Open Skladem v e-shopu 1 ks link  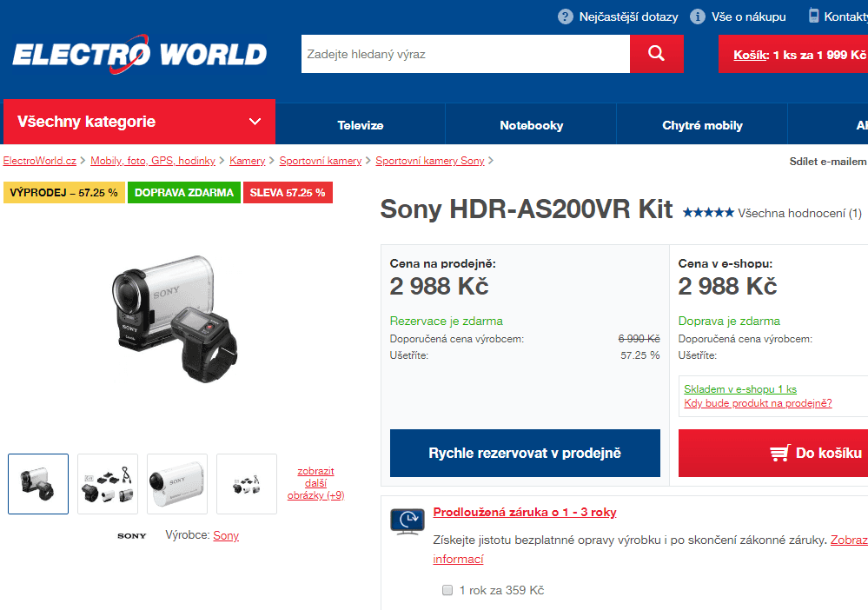click(740, 389)
